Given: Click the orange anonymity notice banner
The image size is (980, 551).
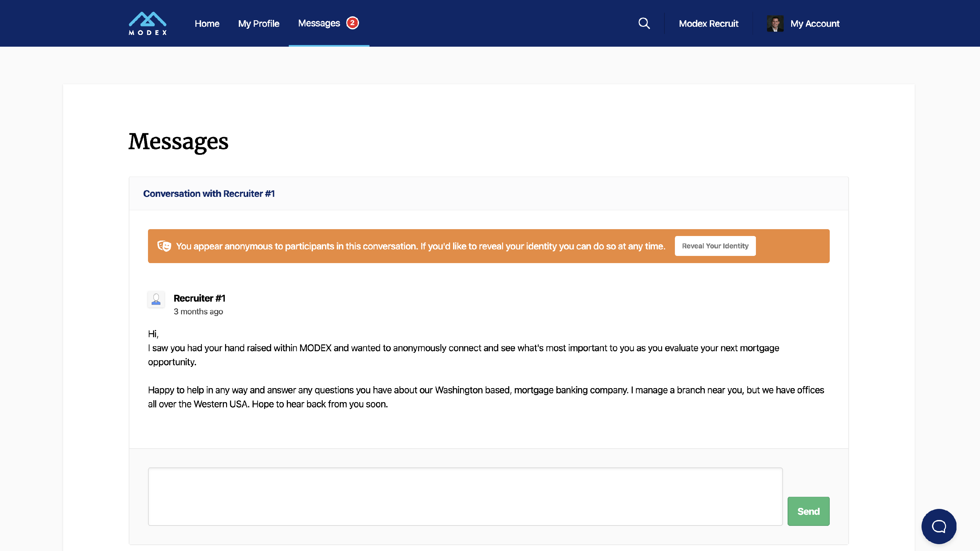Looking at the screenshot, I should 418,246.
